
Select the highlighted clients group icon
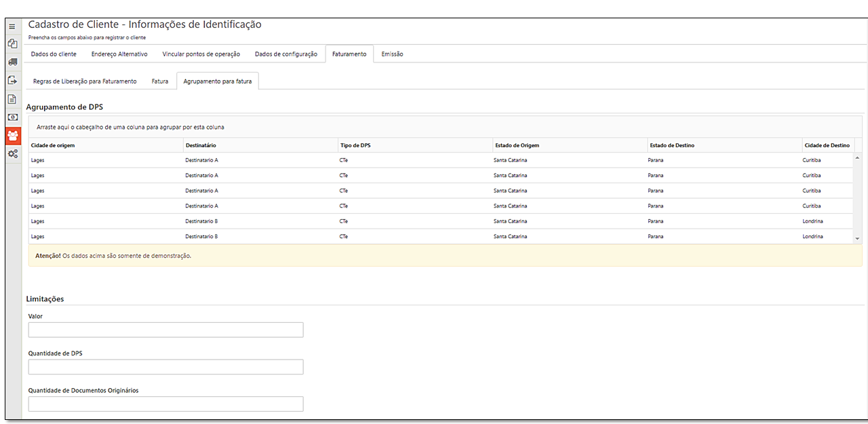tap(12, 135)
